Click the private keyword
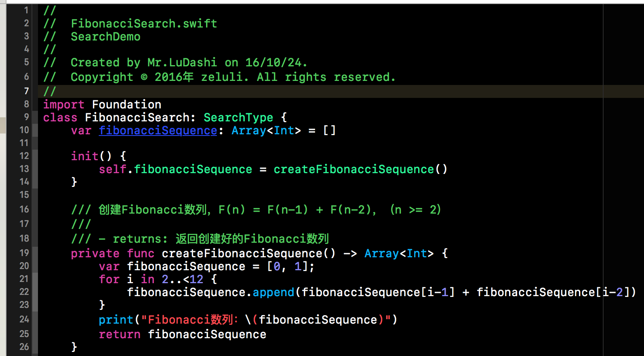The image size is (644, 356). [95, 254]
